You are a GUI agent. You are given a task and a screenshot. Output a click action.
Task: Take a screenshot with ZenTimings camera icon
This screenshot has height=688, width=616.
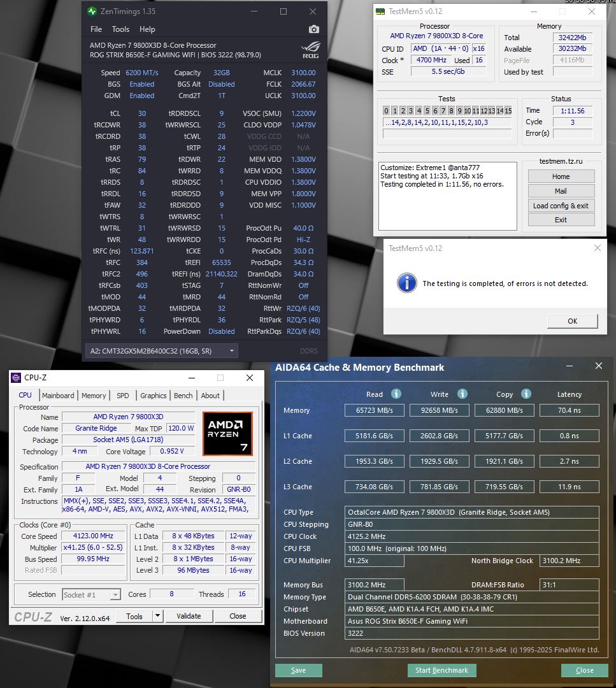[313, 29]
